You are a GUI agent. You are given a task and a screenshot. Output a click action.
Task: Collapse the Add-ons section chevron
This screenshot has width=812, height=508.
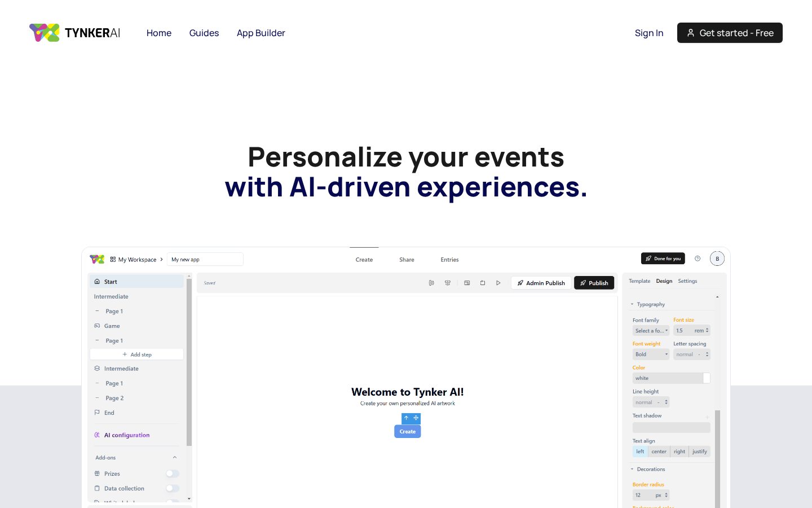point(175,458)
